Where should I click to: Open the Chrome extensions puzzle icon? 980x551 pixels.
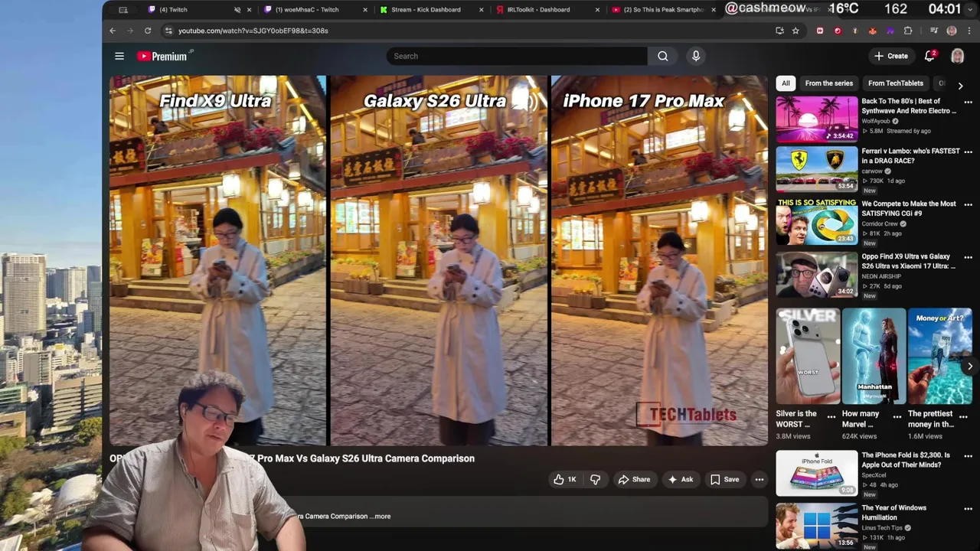pos(908,31)
